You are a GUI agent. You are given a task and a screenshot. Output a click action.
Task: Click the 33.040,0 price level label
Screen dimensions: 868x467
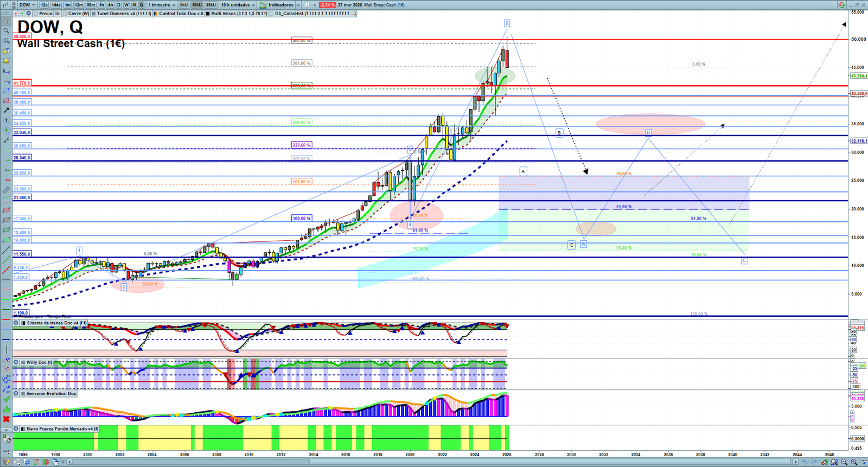coord(22,132)
